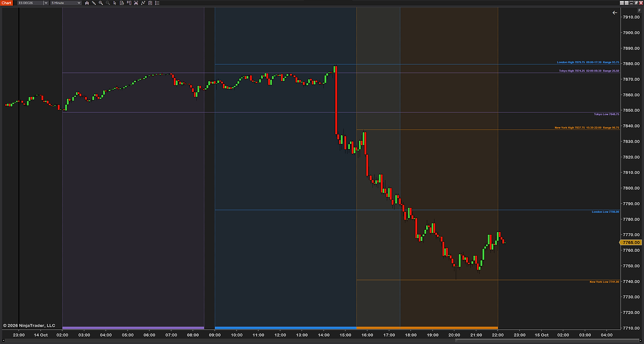Open the Drawing Tools pencil menu
The image size is (644, 344).
click(x=94, y=3)
